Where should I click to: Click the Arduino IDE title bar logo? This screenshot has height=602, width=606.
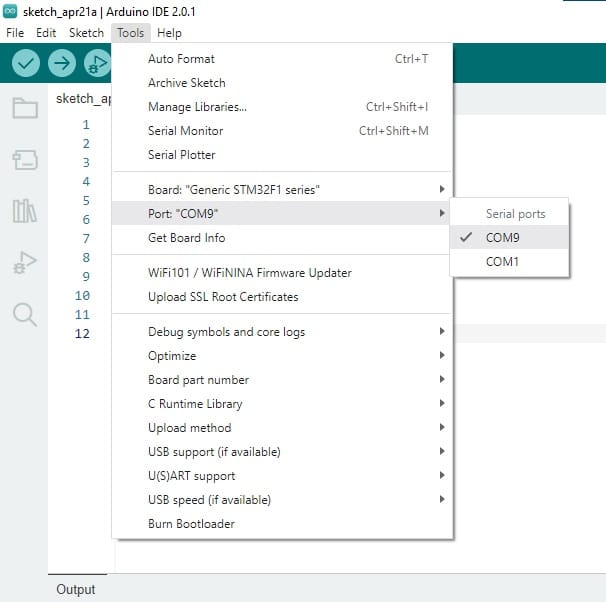[10, 12]
